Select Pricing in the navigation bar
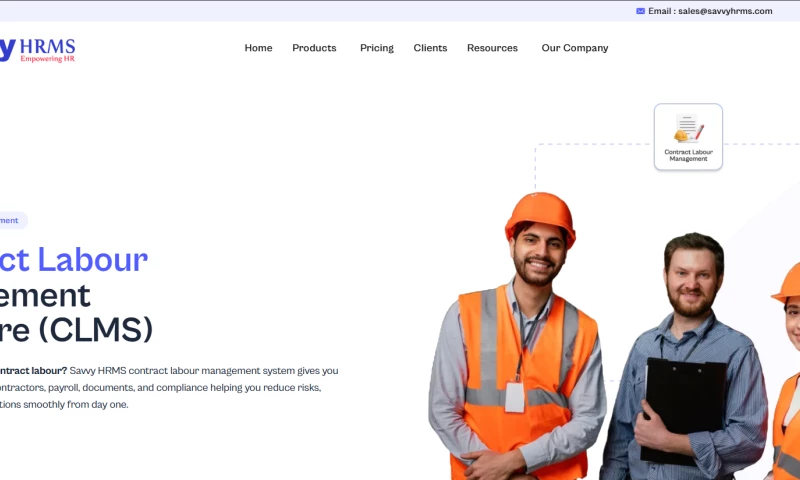Image resolution: width=800 pixels, height=480 pixels. 377,48
